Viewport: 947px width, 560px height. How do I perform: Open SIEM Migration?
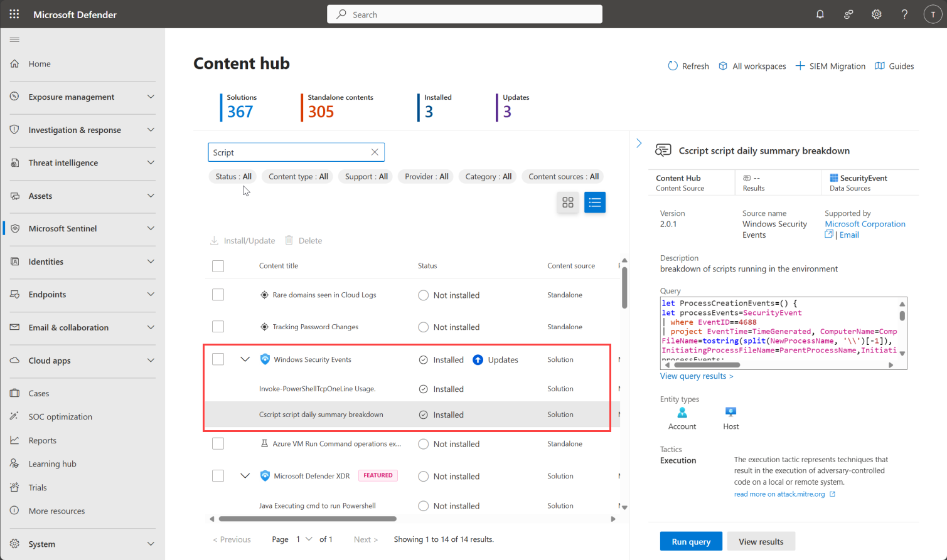click(x=830, y=66)
